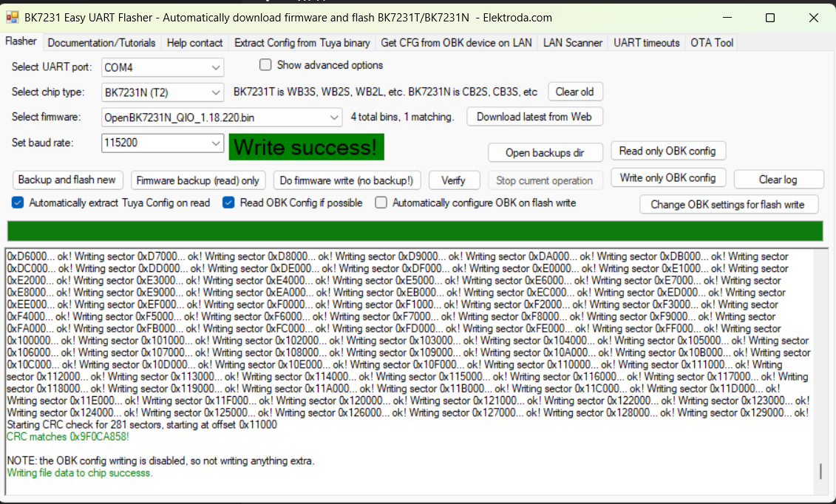Click Backup and flash new button
This screenshot has width=836, height=504.
pyautogui.click(x=67, y=180)
